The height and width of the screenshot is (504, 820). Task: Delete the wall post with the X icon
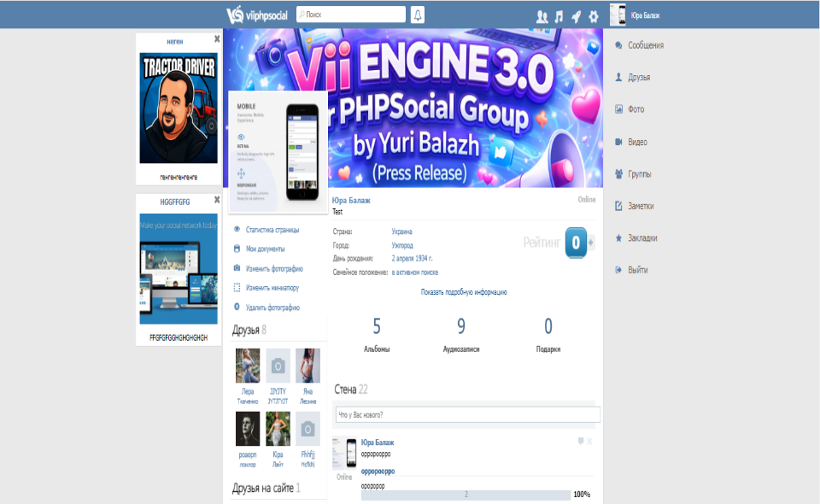click(x=589, y=441)
